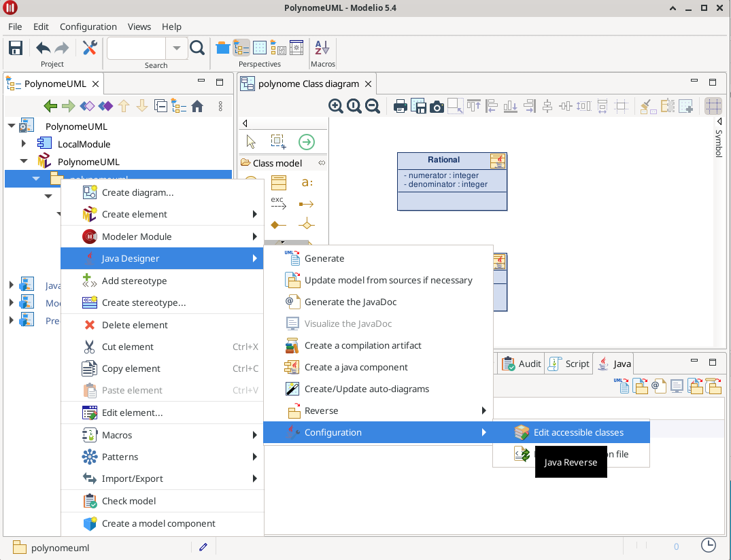Viewport: 731px width, 560px height.
Task: Navigate back with green left arrow
Action: [x=50, y=106]
